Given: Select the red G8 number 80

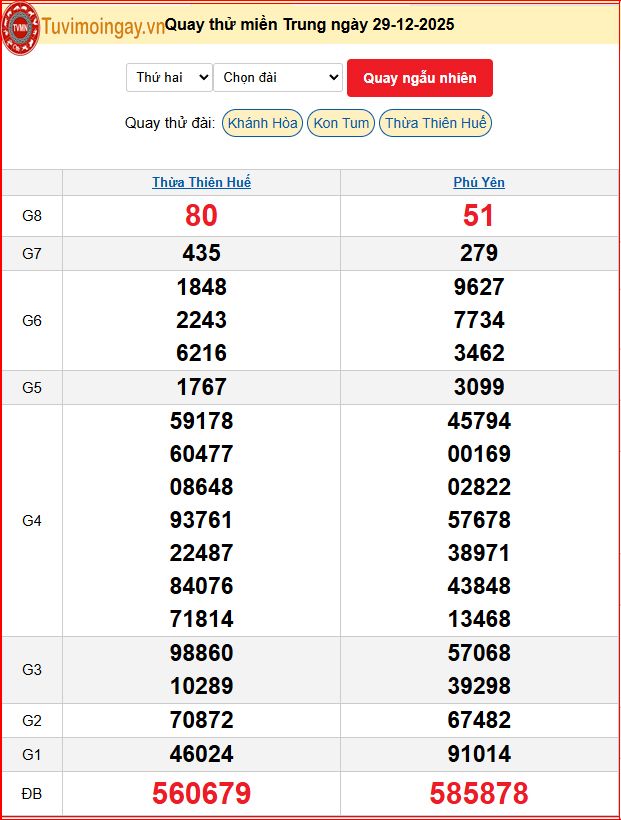Looking at the screenshot, I should pyautogui.click(x=201, y=216).
